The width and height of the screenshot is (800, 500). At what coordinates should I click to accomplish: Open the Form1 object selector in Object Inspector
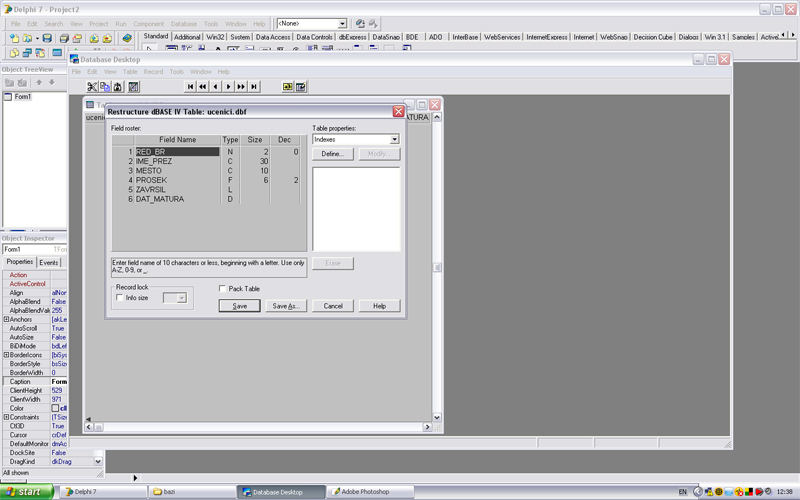pos(35,249)
